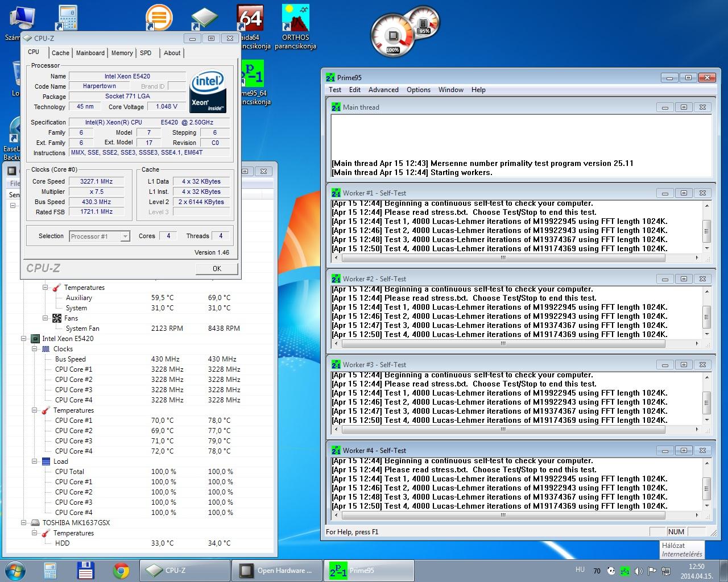Viewport: 728px width, 582px height.
Task: Click the Worker #3 window icon
Action: point(336,364)
